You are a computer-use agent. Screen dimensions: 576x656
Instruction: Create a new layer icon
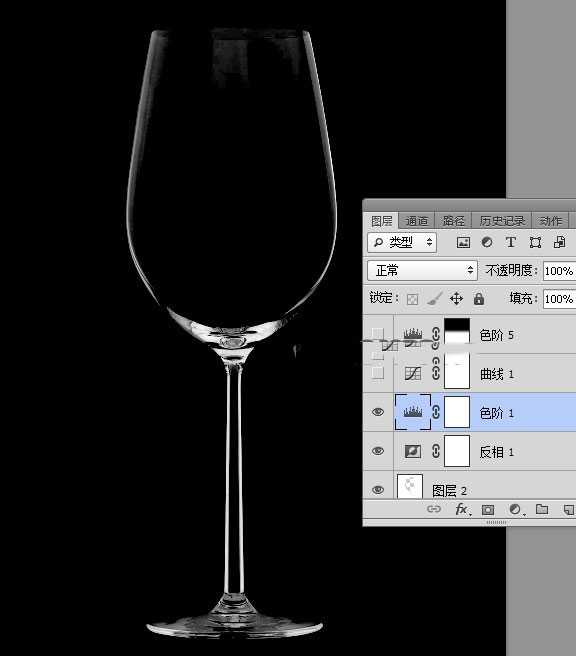(x=569, y=509)
